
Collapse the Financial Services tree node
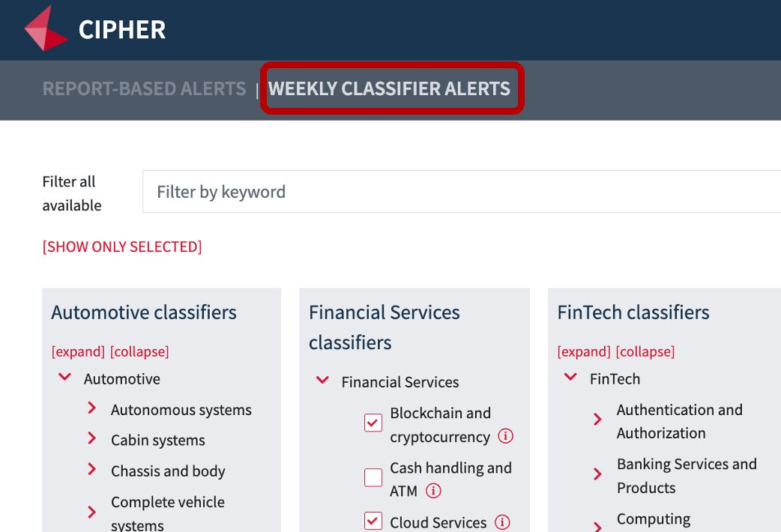(x=322, y=380)
